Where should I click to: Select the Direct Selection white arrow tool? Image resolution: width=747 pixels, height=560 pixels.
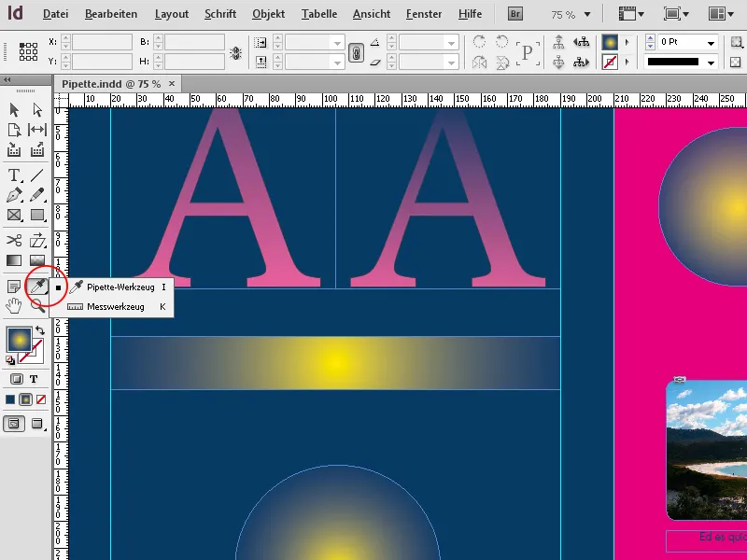[37, 110]
